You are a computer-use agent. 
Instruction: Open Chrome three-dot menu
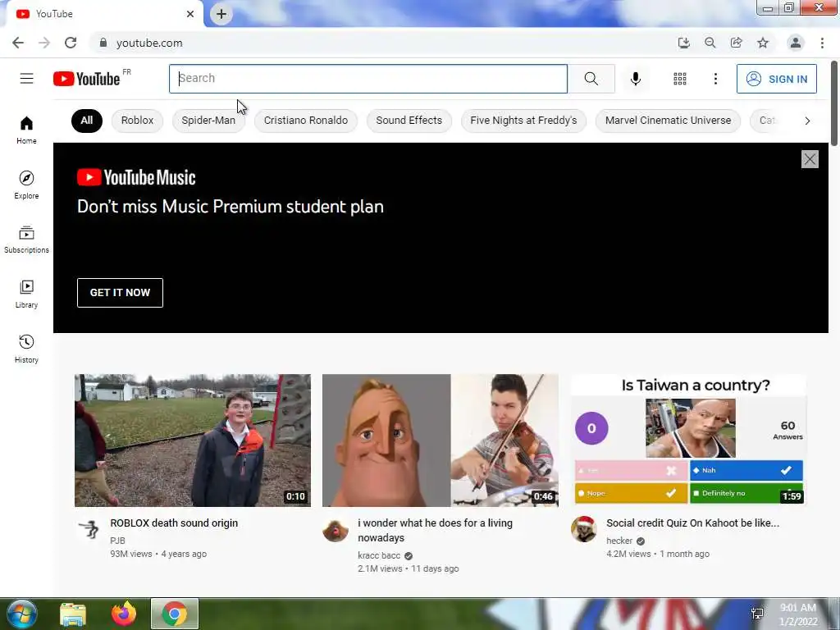(x=822, y=43)
